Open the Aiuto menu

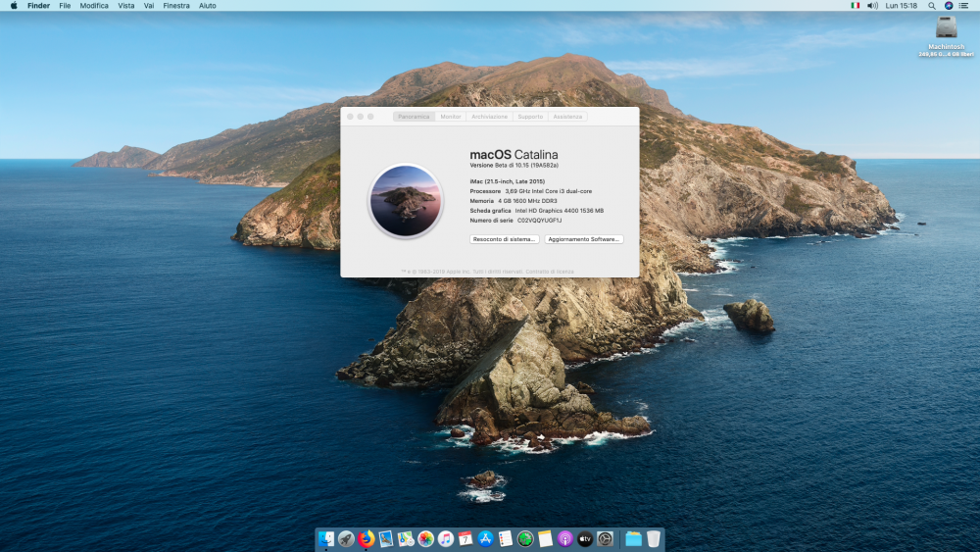point(208,6)
